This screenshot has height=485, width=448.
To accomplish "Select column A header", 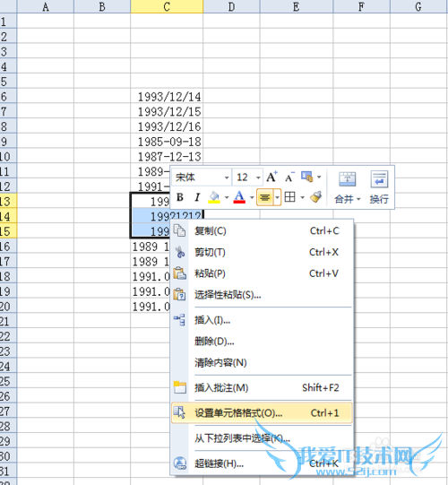I will pos(46,6).
